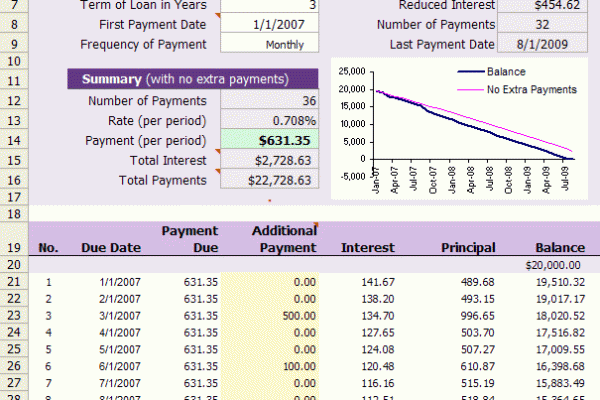
Task: Select the Term of Loan value cell
Action: pos(269,5)
